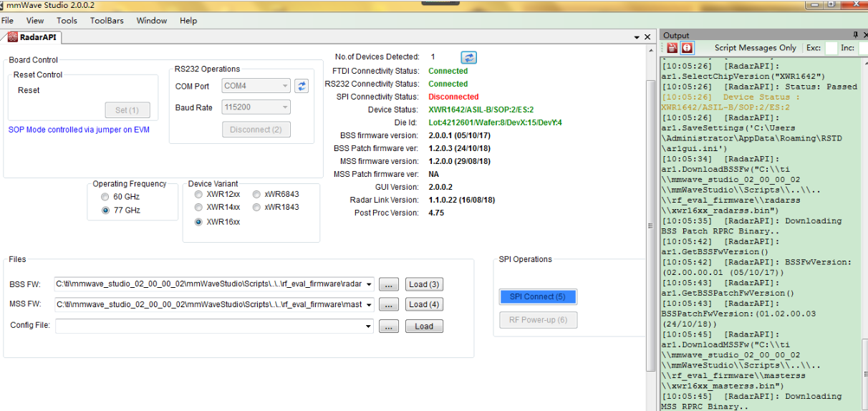This screenshot has height=411, width=868.
Task: Click Load (4) for MSS firmware
Action: [x=424, y=304]
